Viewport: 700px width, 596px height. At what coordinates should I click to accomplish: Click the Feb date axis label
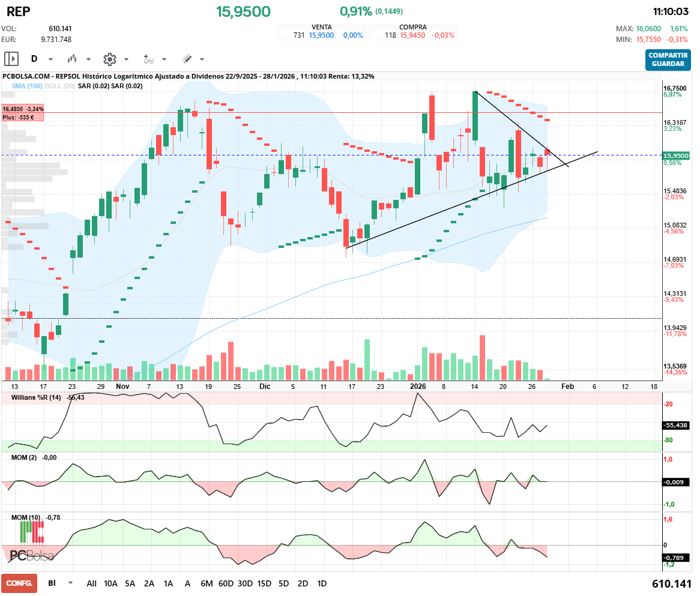567,387
